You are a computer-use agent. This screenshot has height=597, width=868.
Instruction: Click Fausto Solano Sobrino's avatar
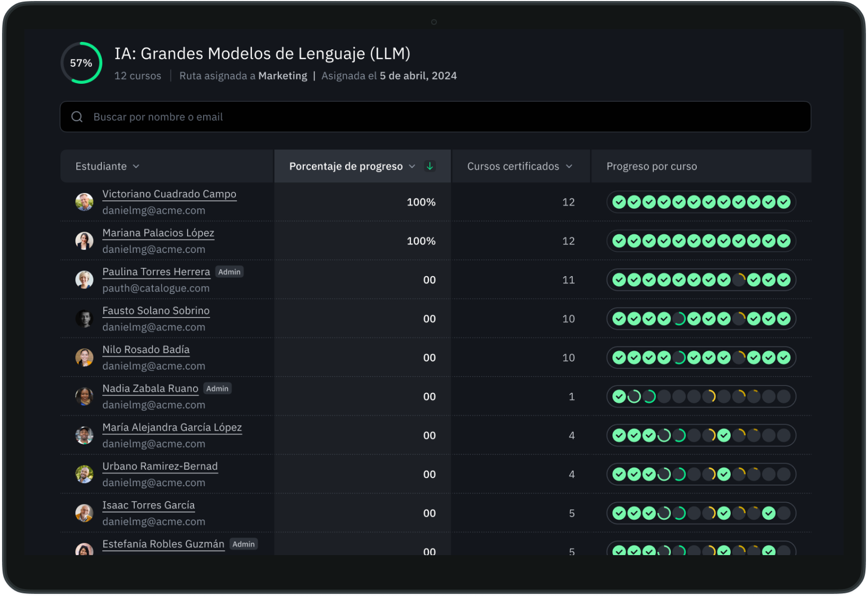tap(84, 319)
